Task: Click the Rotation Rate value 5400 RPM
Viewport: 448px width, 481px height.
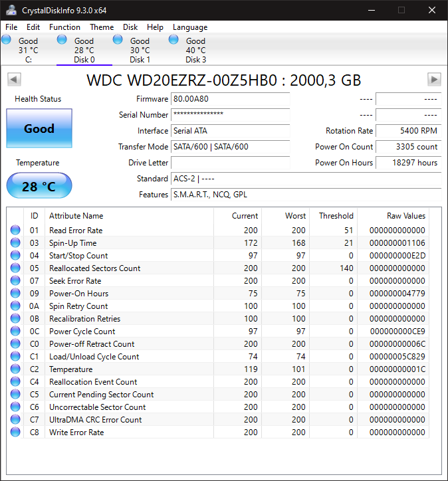Action: (x=408, y=131)
